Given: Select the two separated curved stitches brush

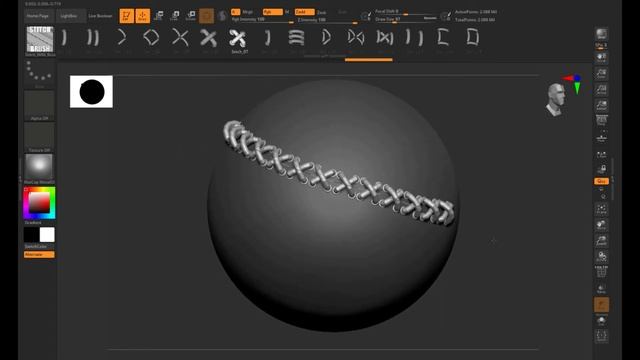Looking at the screenshot, I should pos(414,38).
